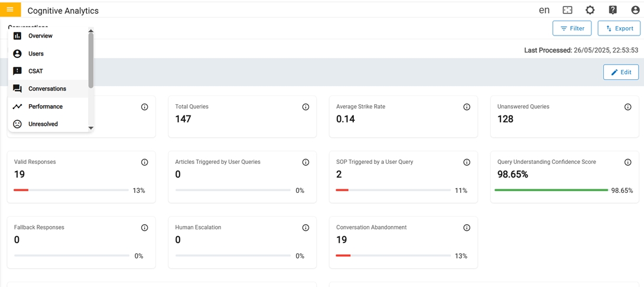Open settings gear icon in header

(x=590, y=10)
